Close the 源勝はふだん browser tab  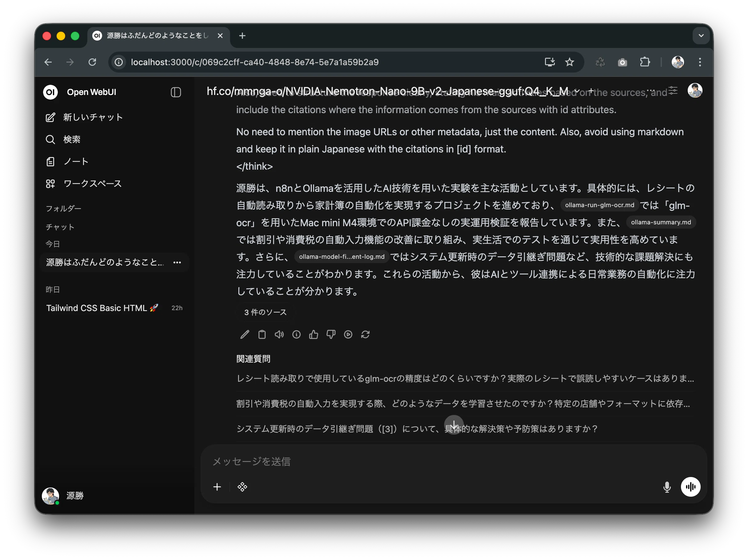(x=220, y=36)
